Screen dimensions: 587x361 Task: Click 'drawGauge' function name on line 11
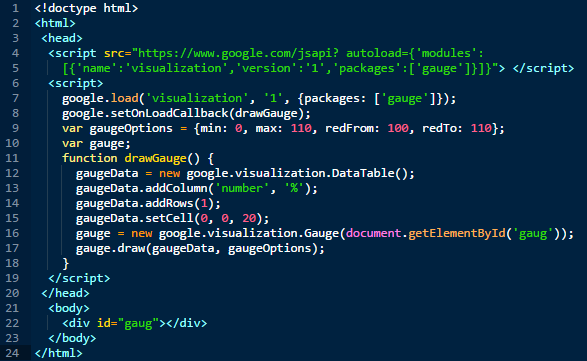[155, 158]
